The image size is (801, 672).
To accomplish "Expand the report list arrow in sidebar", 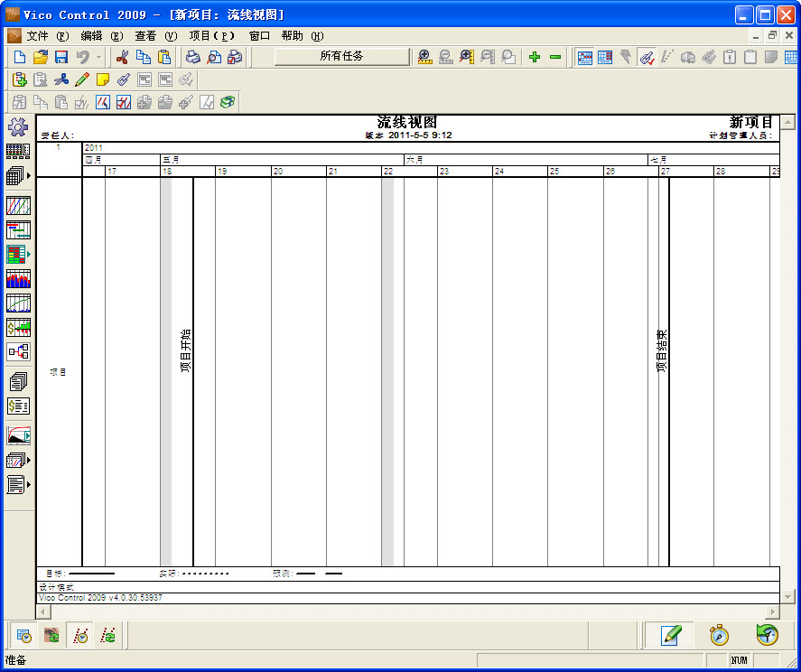I will pos(29,485).
